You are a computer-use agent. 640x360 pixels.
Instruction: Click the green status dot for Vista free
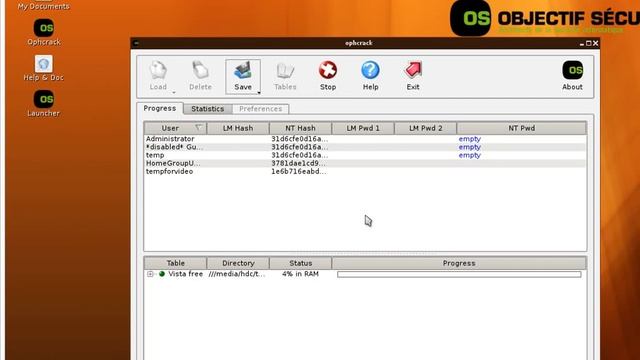(162, 274)
